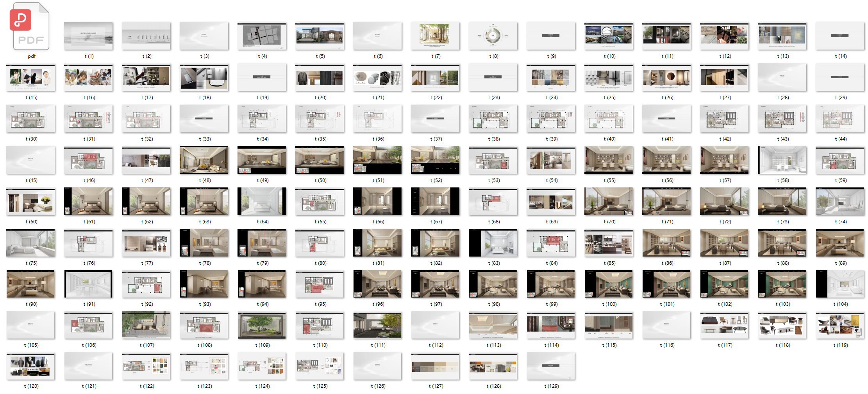Open green wall room render t (100)

point(609,284)
